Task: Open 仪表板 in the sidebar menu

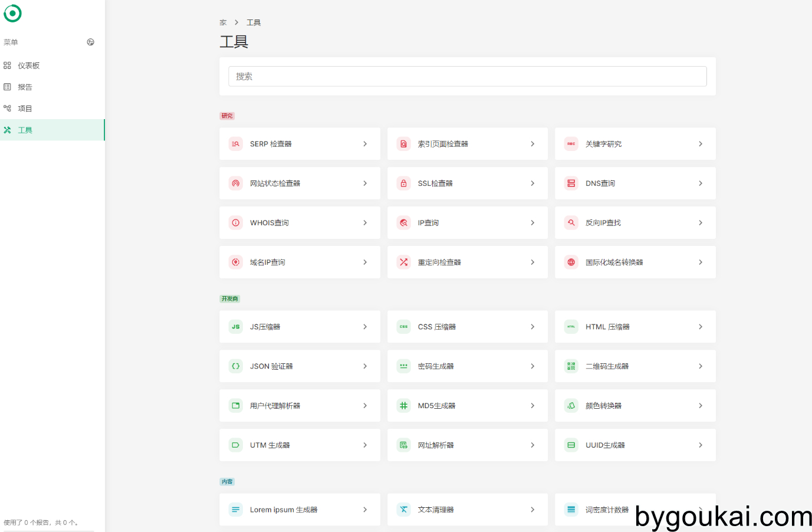Action: click(52, 65)
